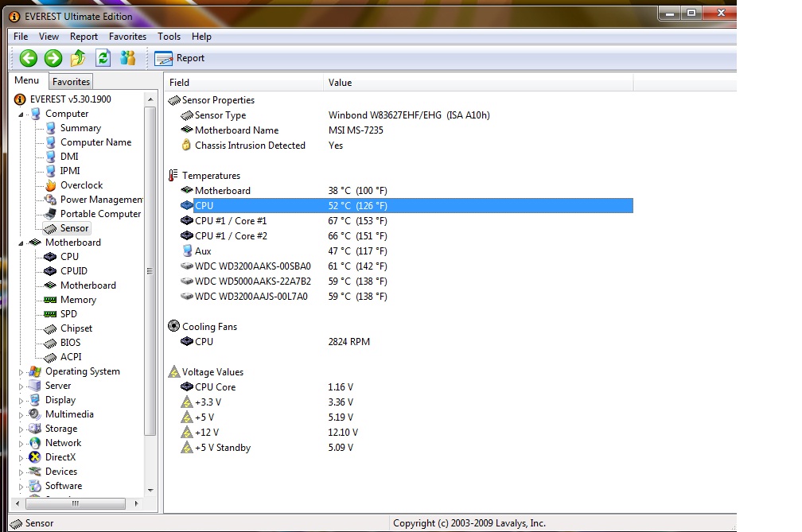Click the CPU icon under Motherboard tree

click(x=50, y=257)
